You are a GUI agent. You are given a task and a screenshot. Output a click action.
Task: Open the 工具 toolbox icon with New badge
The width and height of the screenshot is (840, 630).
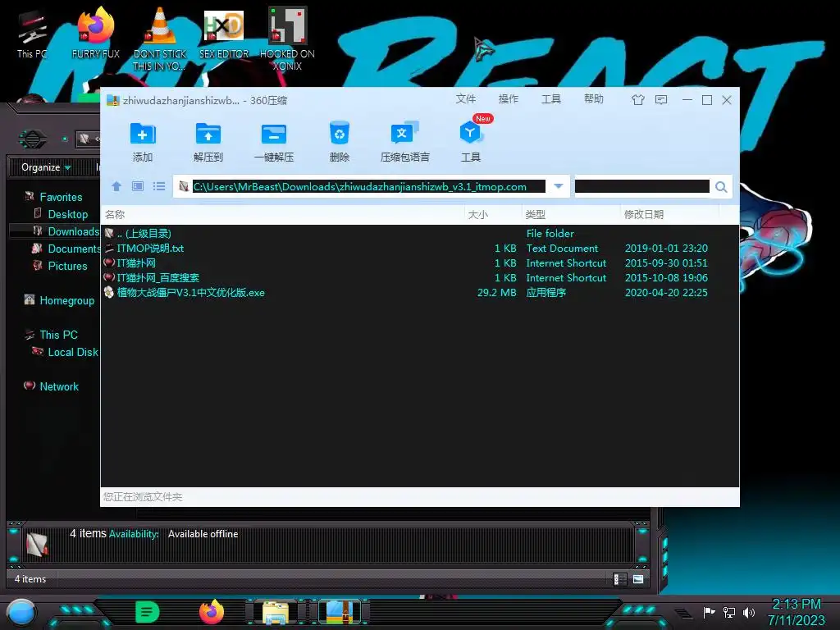point(470,132)
